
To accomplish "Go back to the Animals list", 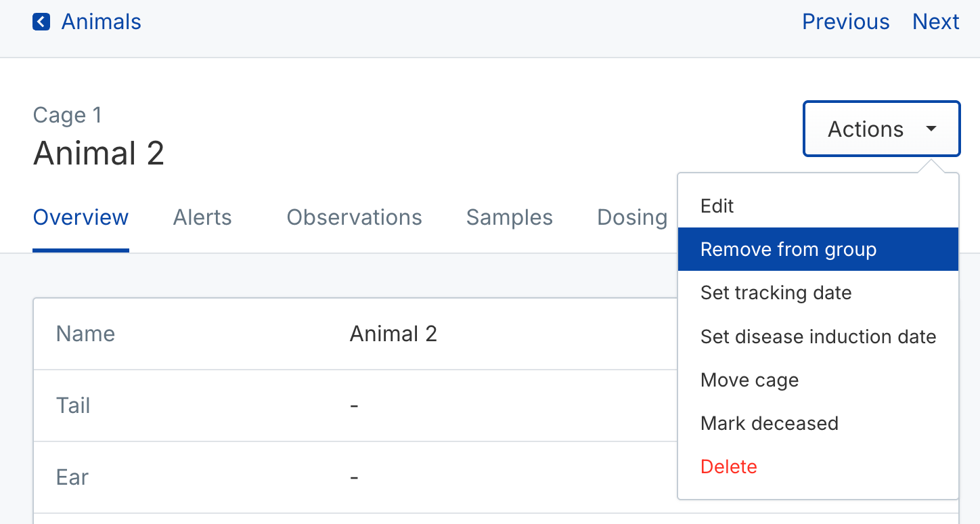I will click(x=101, y=22).
